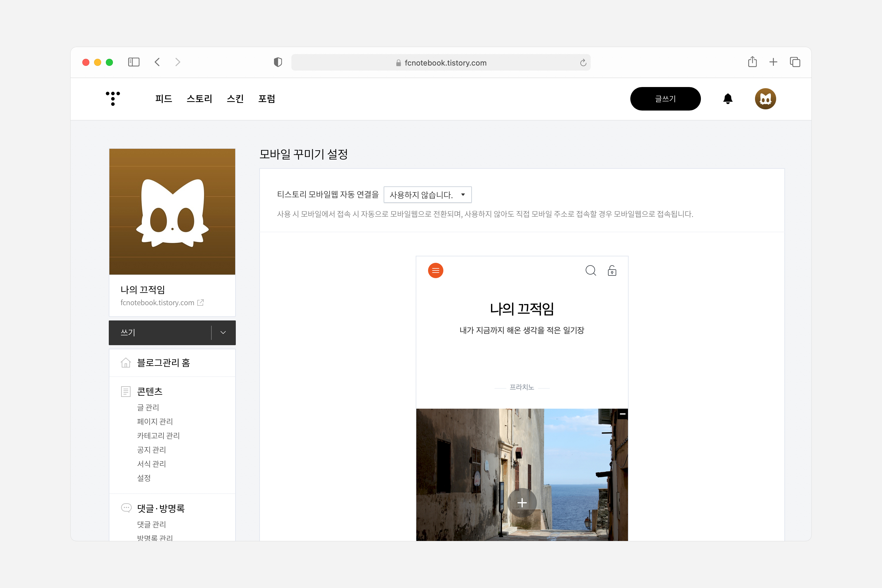Click the unlock icon in mobile preview

(612, 270)
